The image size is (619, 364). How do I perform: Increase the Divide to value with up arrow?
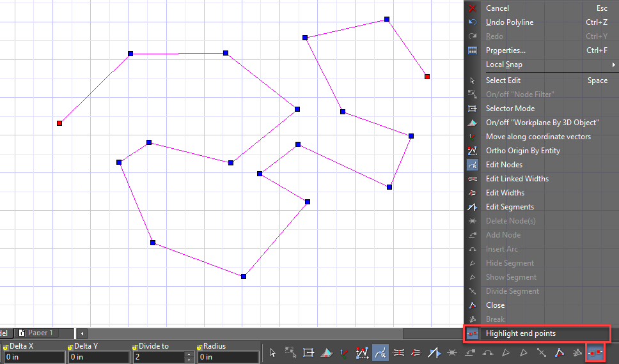pyautogui.click(x=189, y=354)
